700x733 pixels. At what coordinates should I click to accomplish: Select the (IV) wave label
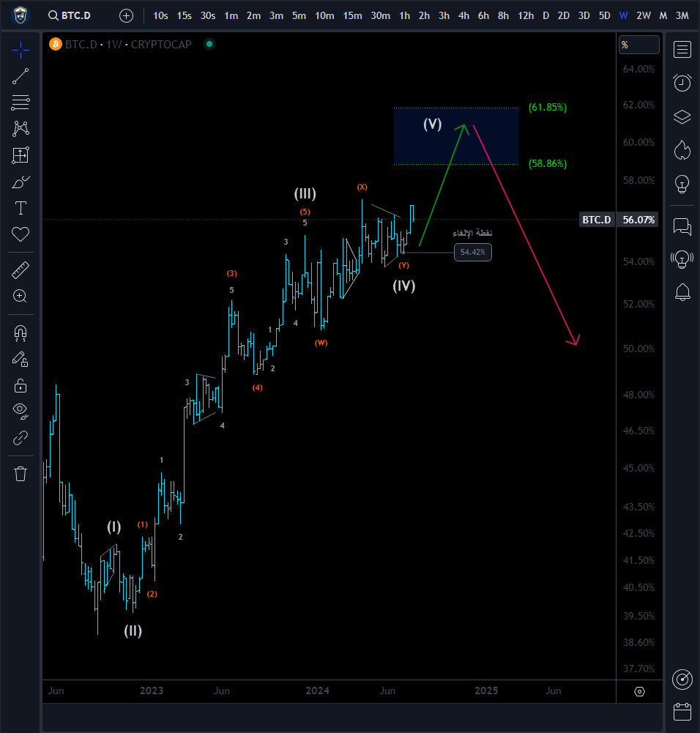[403, 286]
